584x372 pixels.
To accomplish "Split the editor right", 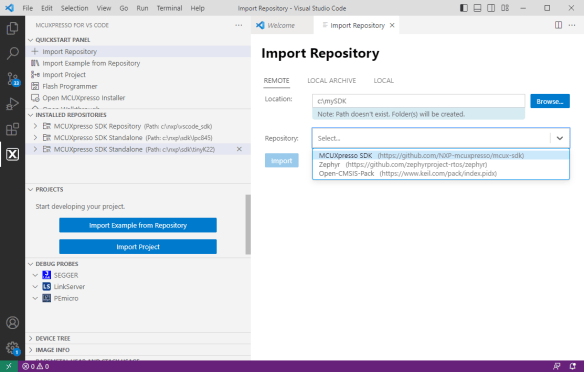I will tap(558, 25).
